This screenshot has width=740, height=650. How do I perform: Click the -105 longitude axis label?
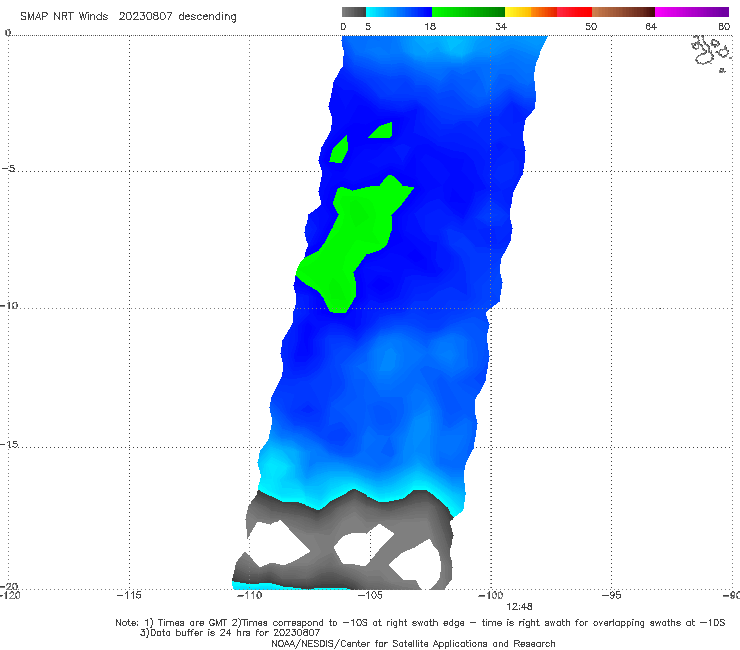370,596
